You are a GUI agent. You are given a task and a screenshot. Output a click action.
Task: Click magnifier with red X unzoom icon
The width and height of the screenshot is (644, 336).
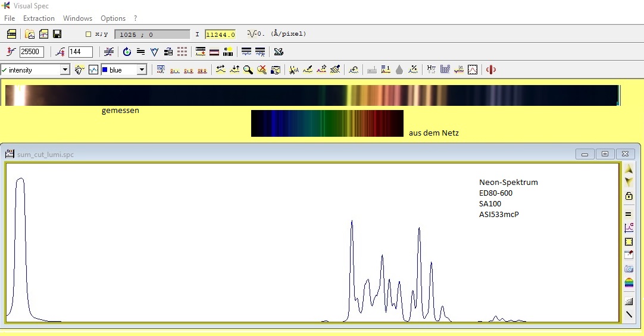click(x=262, y=70)
